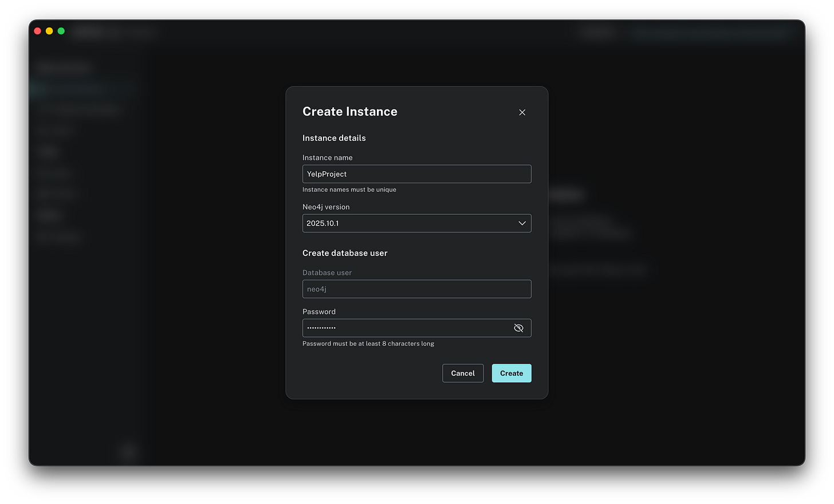Click the topmost sidebar header entry
This screenshot has height=504, width=834.
[x=63, y=67]
